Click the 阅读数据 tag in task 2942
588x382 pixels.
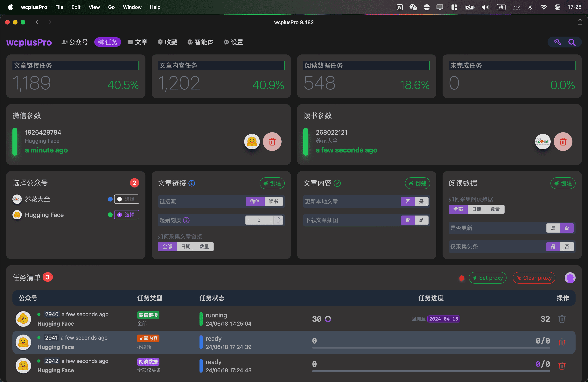pos(148,362)
